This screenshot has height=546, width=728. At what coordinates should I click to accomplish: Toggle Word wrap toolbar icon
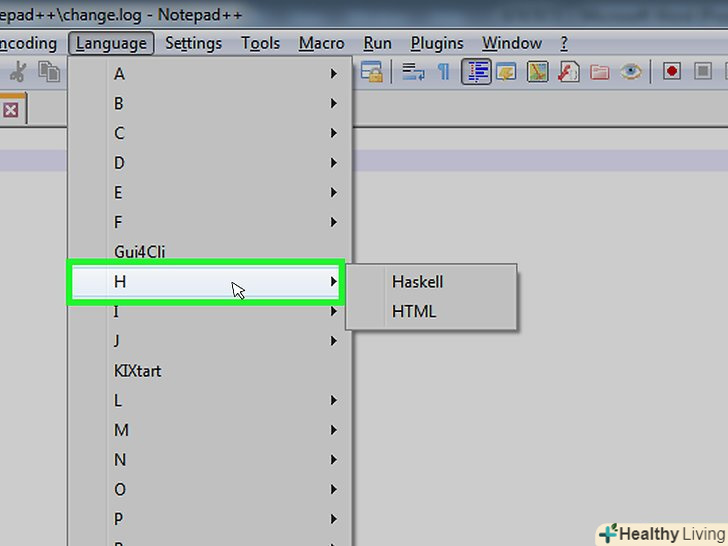(413, 72)
